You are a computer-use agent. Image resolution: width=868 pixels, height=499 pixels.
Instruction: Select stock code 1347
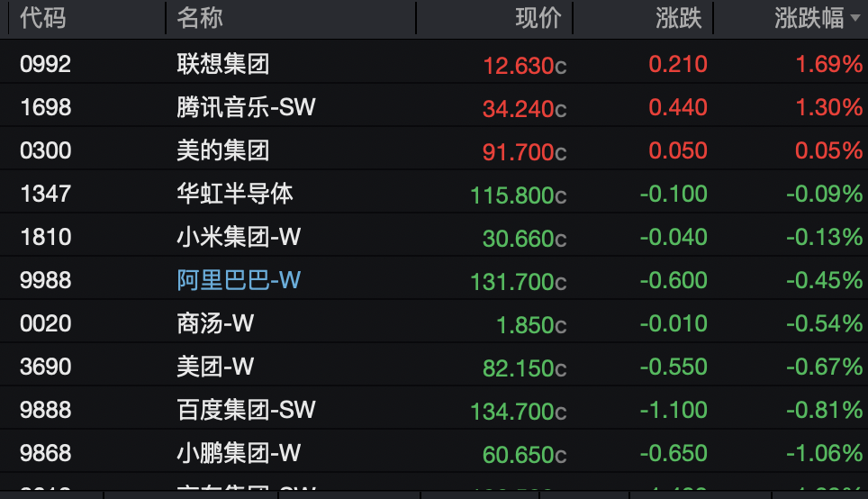tap(45, 194)
